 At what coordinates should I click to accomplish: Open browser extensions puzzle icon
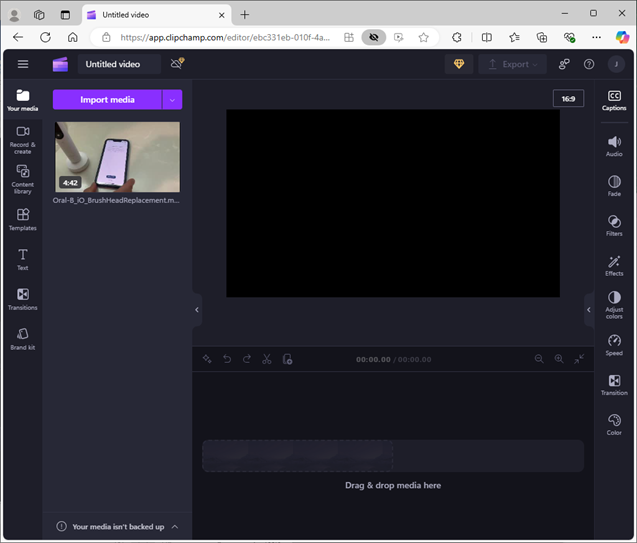457,37
